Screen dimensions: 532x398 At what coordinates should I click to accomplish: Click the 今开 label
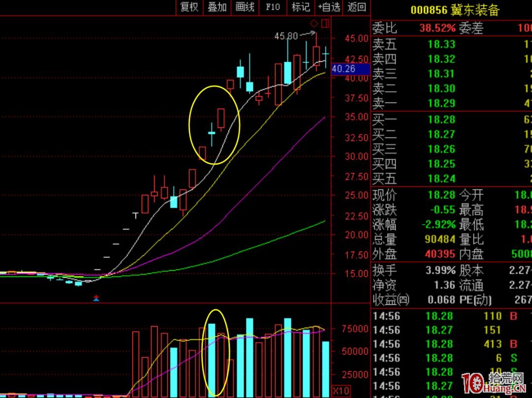pyautogui.click(x=471, y=195)
